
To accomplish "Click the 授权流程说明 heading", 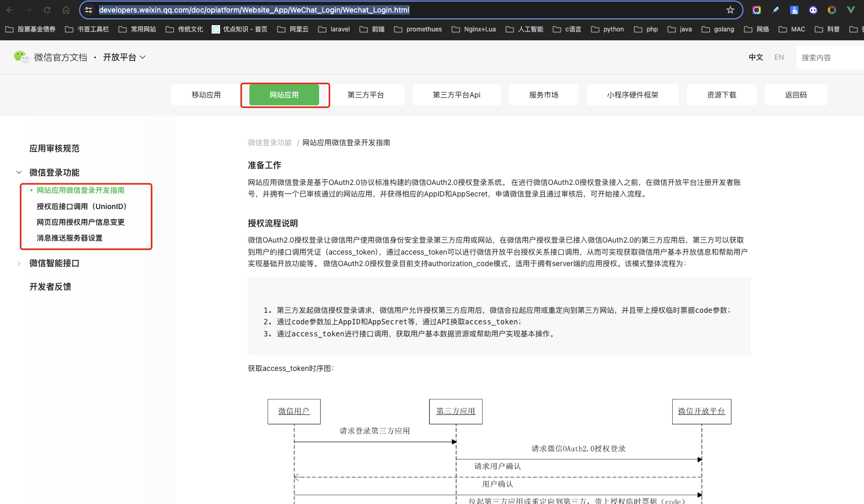I will pyautogui.click(x=273, y=223).
